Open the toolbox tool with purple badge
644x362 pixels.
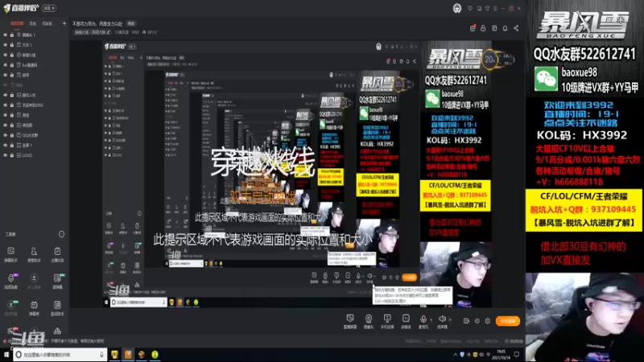[11, 281]
